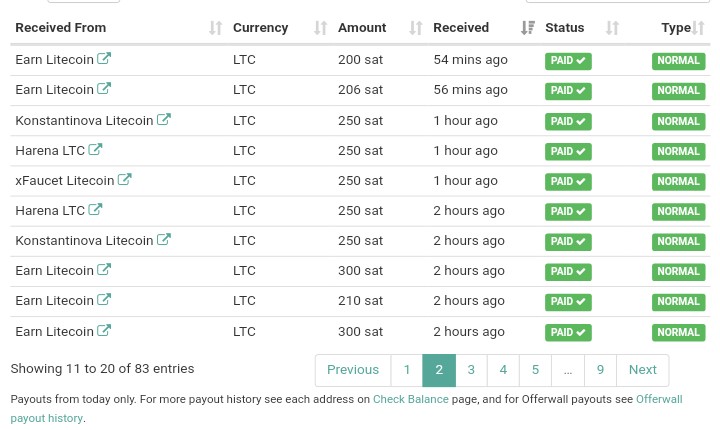Screen dimensions: 720x430
Task: Click the Previous page button
Action: (x=353, y=370)
